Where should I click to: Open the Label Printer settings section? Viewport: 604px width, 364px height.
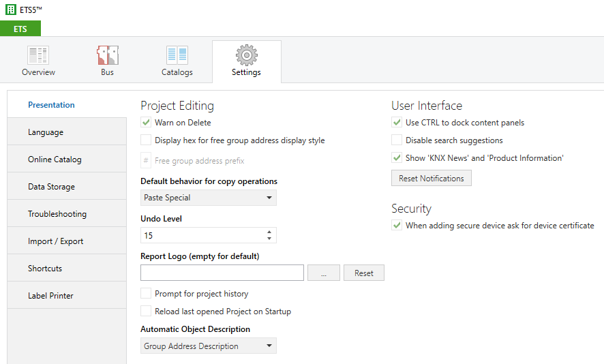[x=67, y=295]
